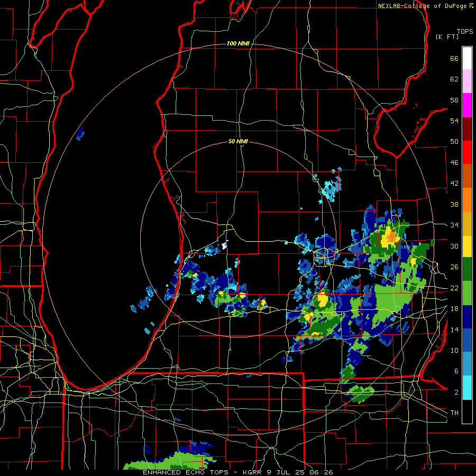Click the '100 NMI' range ring label
Screen dimensions: 476x476
tap(238, 44)
